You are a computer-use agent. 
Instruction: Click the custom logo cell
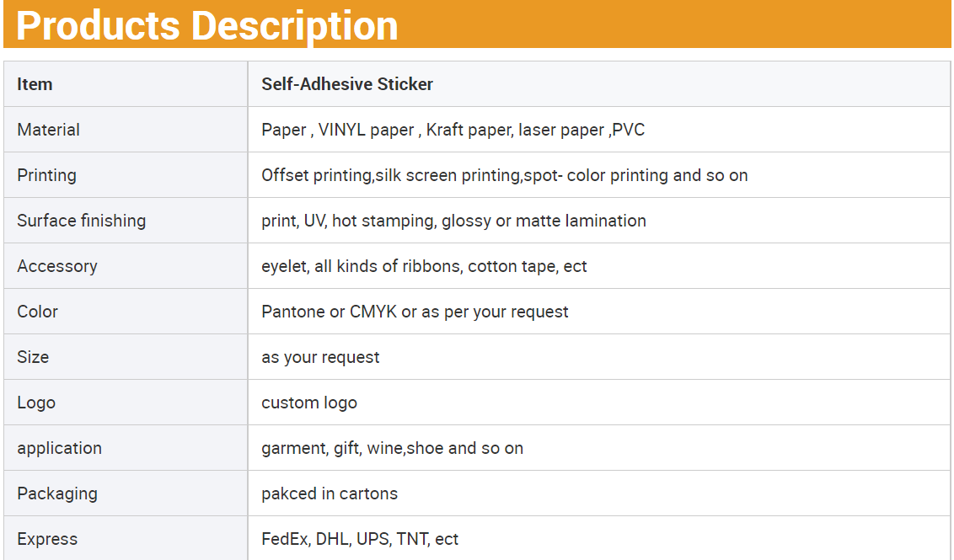[x=308, y=403]
